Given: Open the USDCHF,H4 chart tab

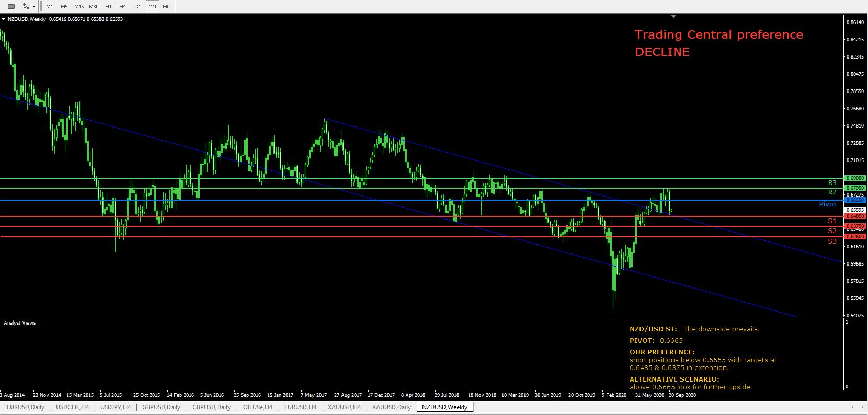Looking at the screenshot, I should coord(72,407).
